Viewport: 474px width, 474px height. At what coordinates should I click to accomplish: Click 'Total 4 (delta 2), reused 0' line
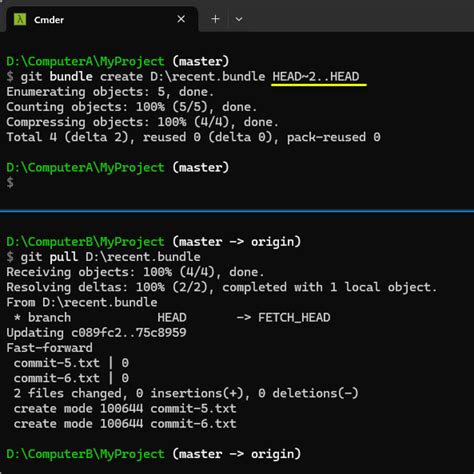click(x=193, y=137)
